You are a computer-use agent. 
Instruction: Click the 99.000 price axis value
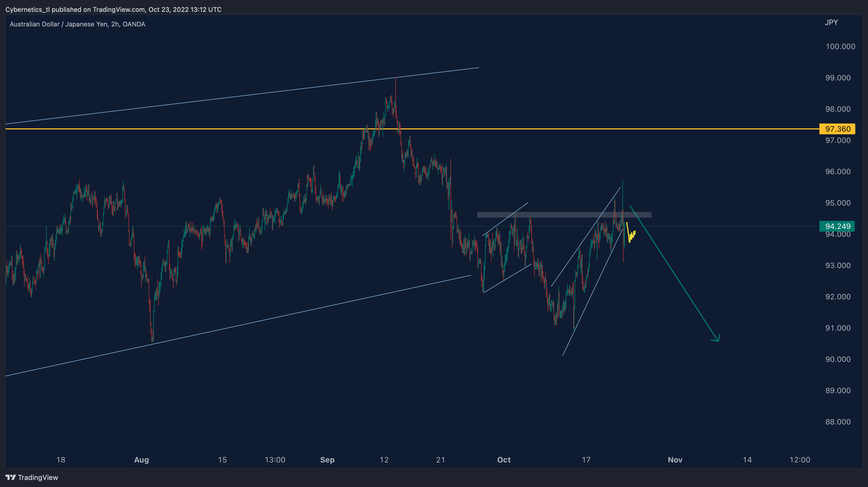(x=838, y=78)
